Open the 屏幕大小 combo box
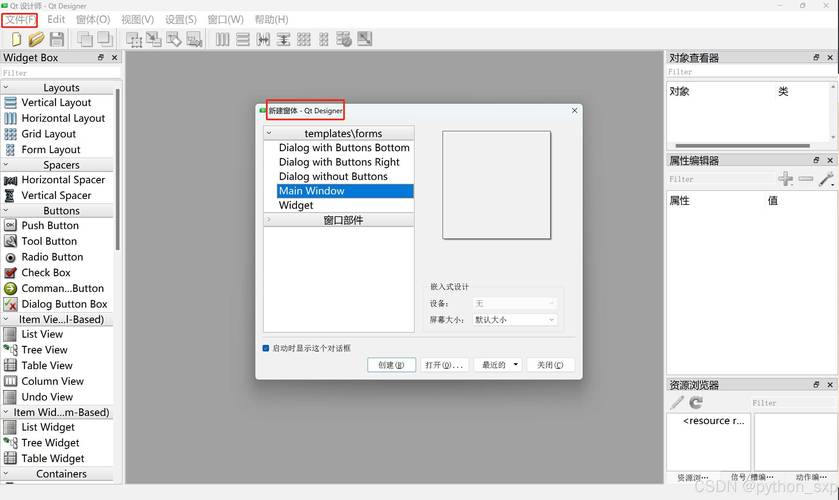Image resolution: width=839 pixels, height=500 pixels. click(x=515, y=320)
